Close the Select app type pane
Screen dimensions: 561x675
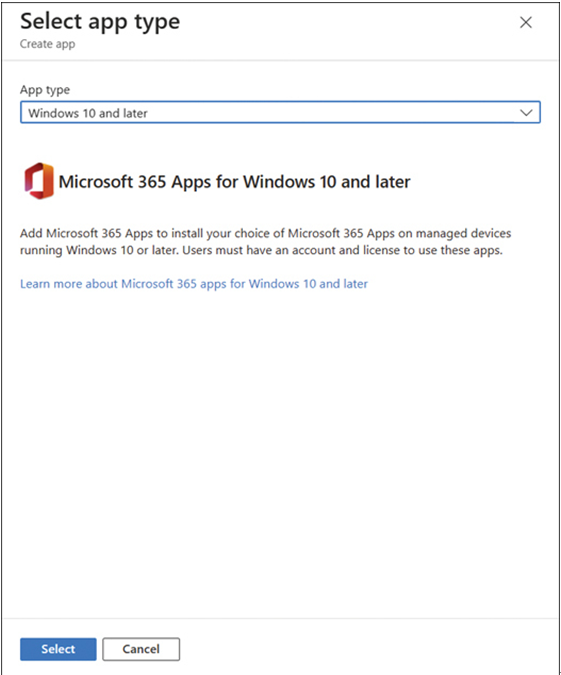point(526,22)
